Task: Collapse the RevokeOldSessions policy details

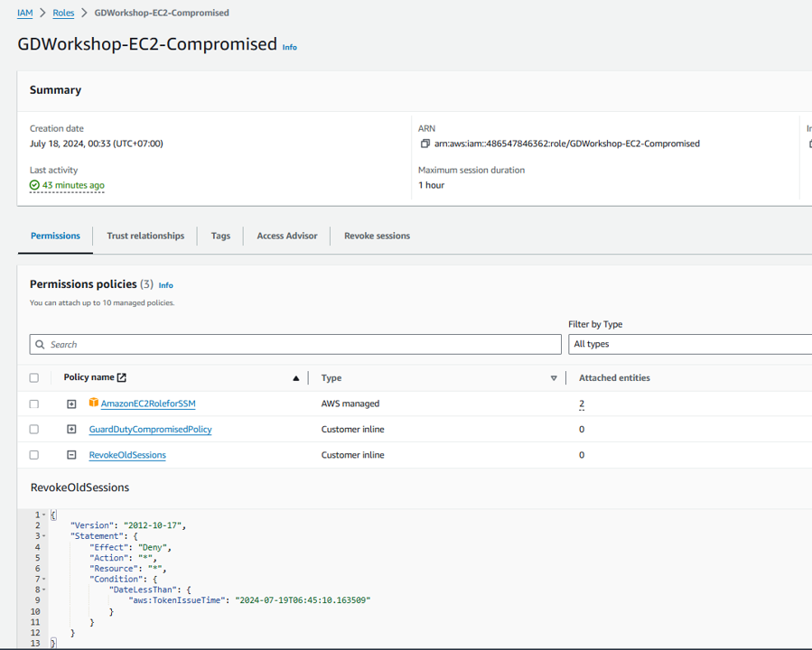Action: 71,455
